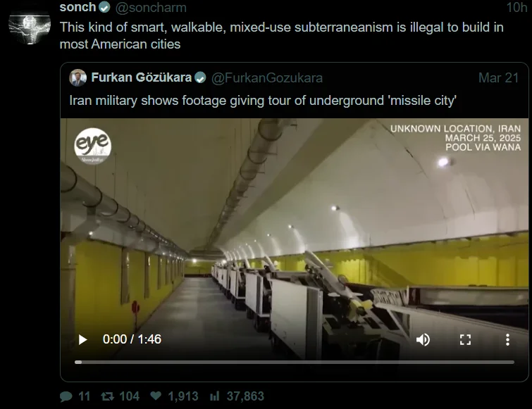
Task: View post analytics via bar chart icon
Action: (215, 396)
